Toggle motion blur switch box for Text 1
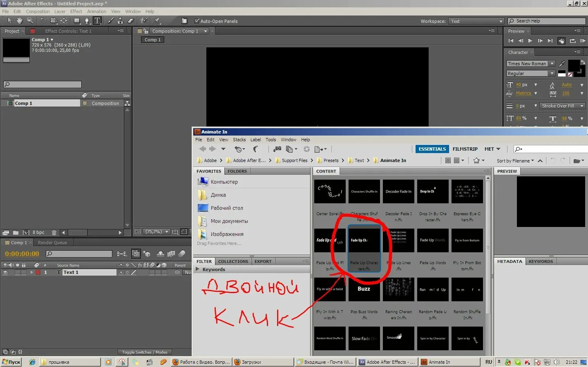Screen dimensions: 588x367 click(x=152, y=272)
